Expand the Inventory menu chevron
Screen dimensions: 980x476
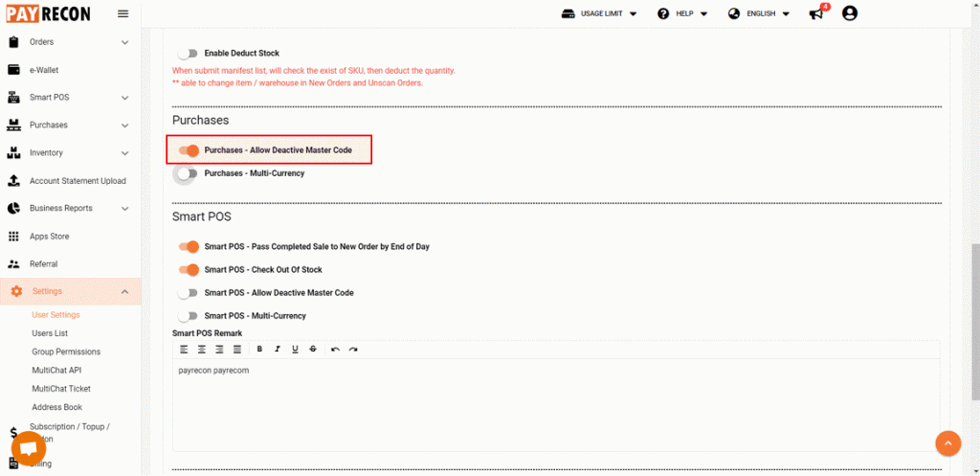coord(125,153)
